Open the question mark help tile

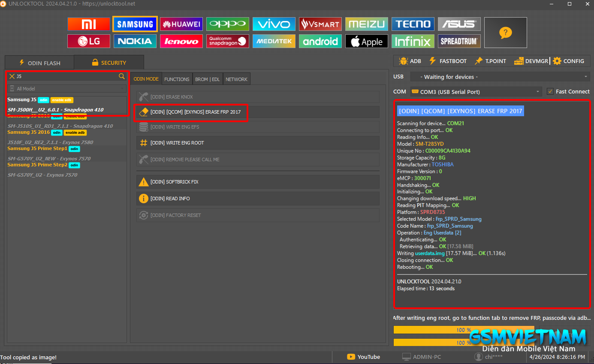[506, 33]
